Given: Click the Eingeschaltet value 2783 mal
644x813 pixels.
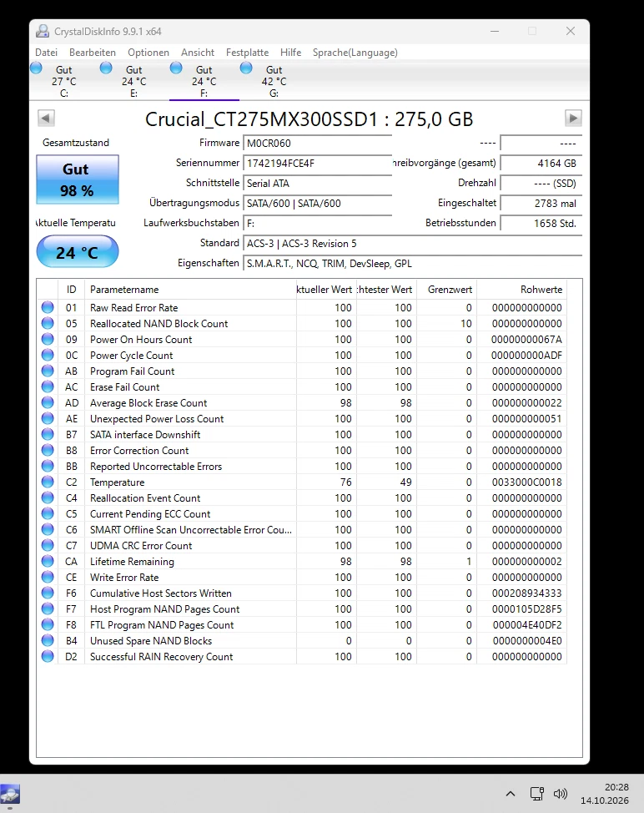Looking at the screenshot, I should click(541, 204).
